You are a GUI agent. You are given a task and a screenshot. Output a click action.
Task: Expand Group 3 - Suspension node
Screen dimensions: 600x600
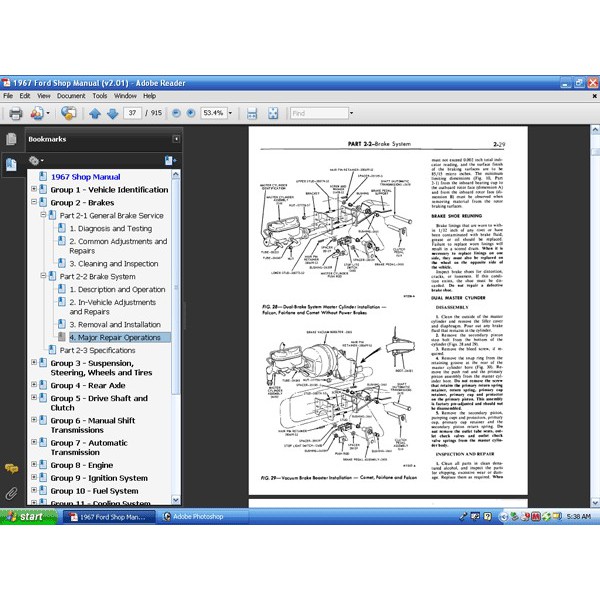click(34, 362)
